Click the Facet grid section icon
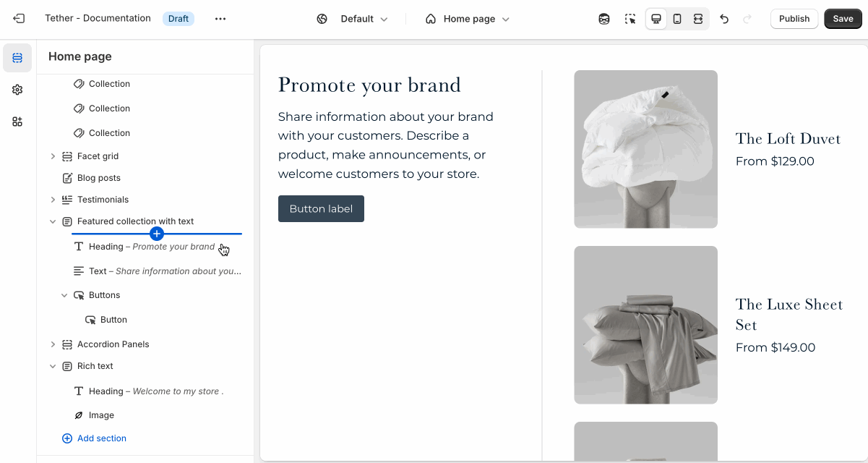This screenshot has width=868, height=463. point(67,156)
